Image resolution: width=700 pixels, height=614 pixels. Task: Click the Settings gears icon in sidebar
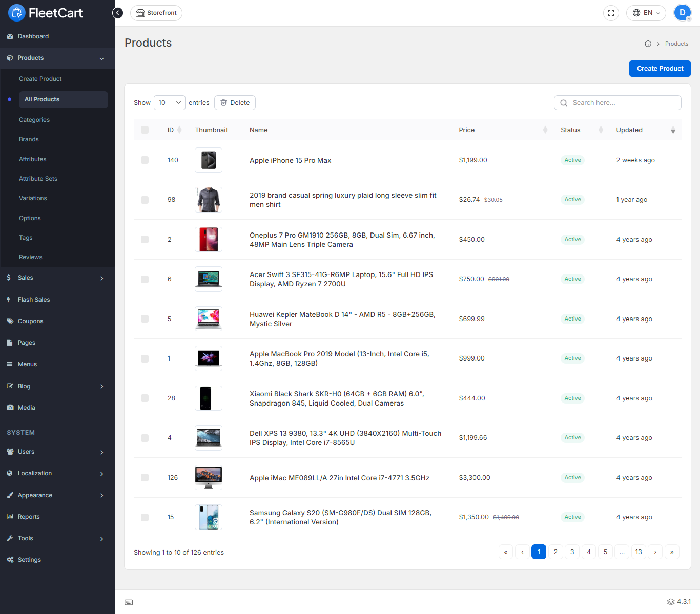(10, 560)
